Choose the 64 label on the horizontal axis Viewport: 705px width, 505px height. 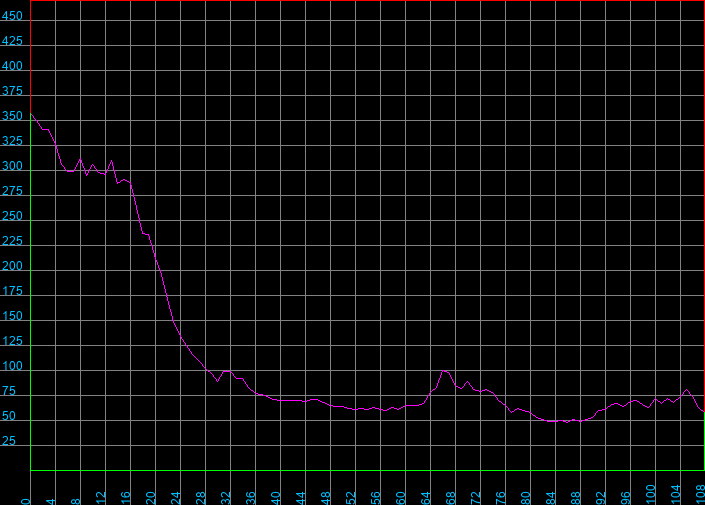pyautogui.click(x=426, y=498)
